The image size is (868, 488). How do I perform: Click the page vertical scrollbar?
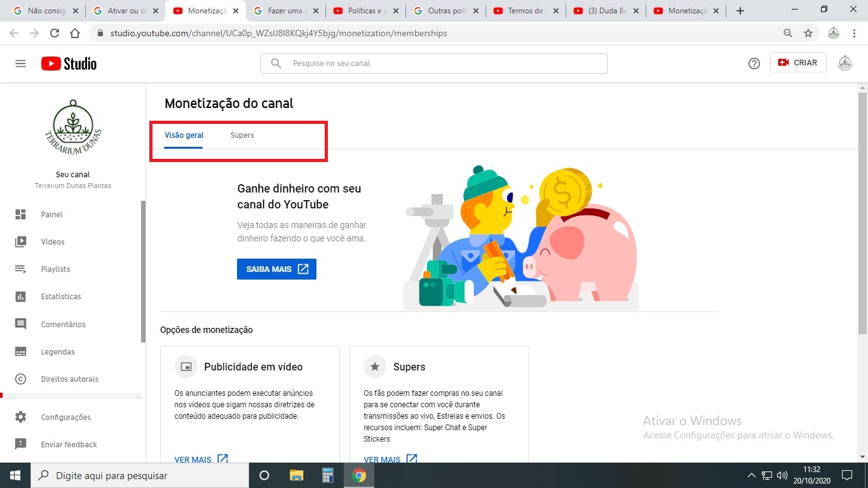pos(862,213)
